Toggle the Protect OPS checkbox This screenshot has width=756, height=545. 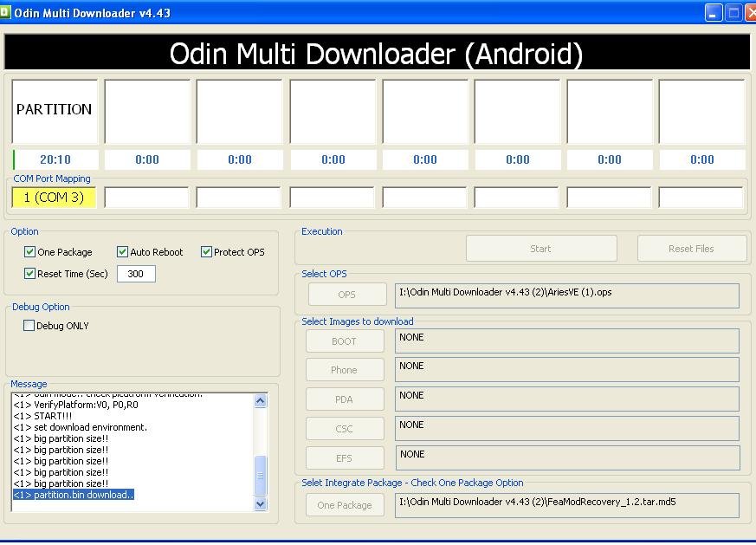pos(206,252)
